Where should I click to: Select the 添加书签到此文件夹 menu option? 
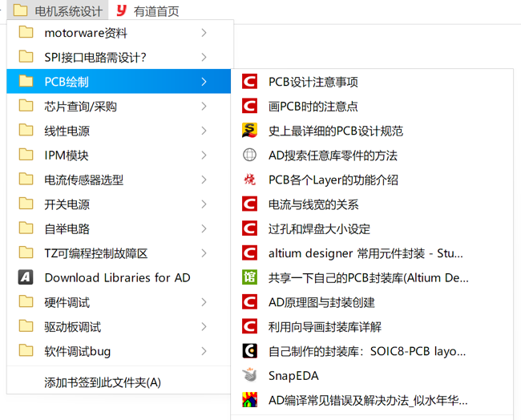[103, 382]
